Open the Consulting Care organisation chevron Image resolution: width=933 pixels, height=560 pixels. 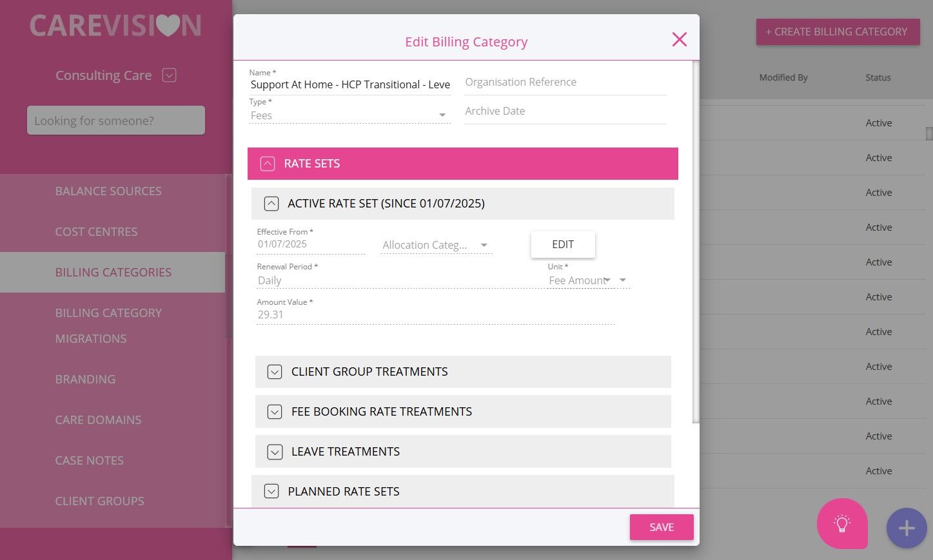[x=169, y=75]
